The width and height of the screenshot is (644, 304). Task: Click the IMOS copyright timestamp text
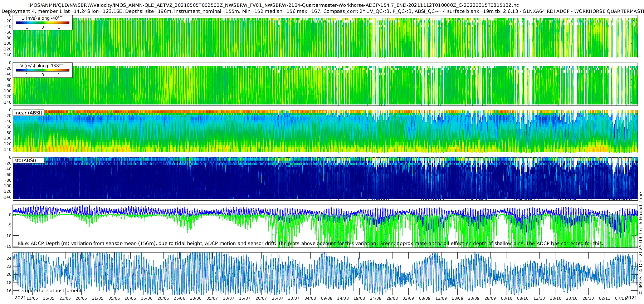(x=641, y=243)
